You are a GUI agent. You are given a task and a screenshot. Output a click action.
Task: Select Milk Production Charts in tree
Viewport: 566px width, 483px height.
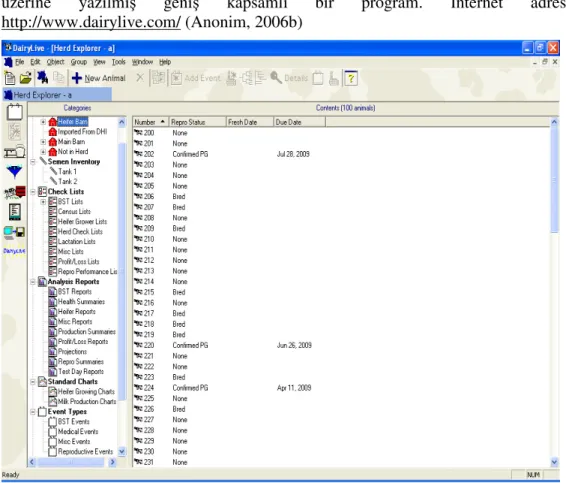coord(87,401)
